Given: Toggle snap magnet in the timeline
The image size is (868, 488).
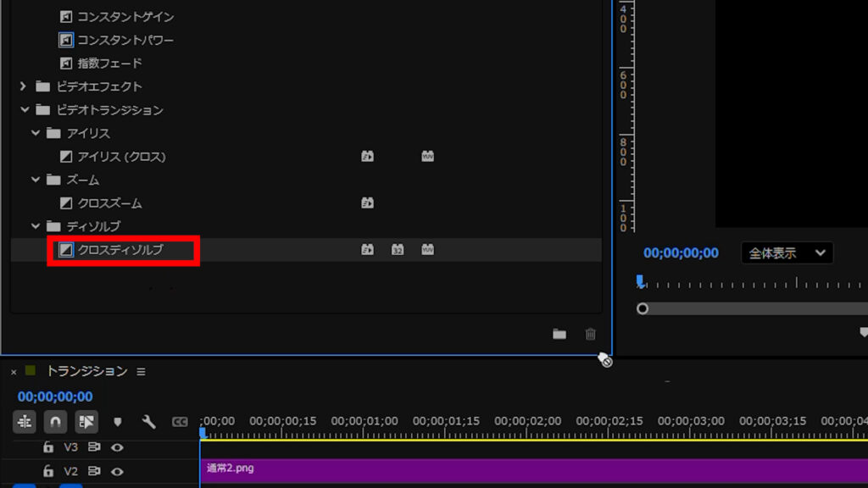Looking at the screenshot, I should coord(56,421).
